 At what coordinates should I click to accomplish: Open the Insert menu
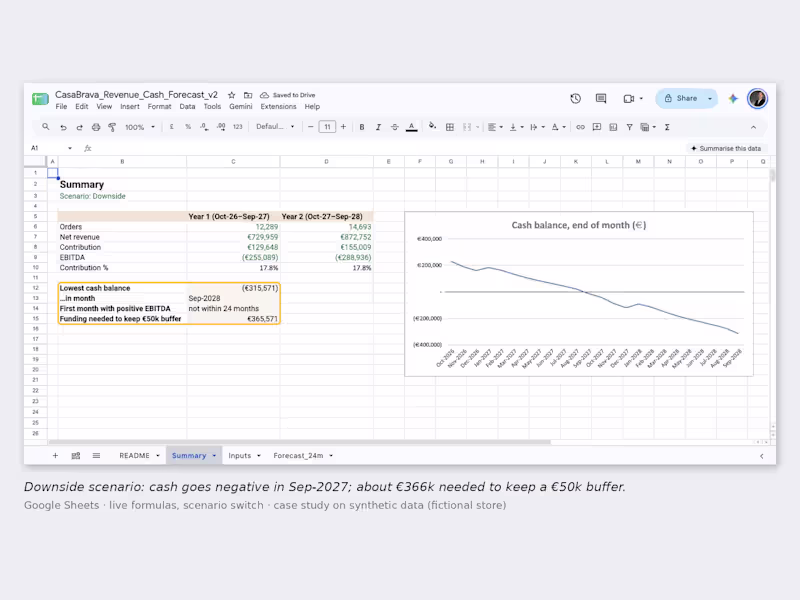click(130, 107)
